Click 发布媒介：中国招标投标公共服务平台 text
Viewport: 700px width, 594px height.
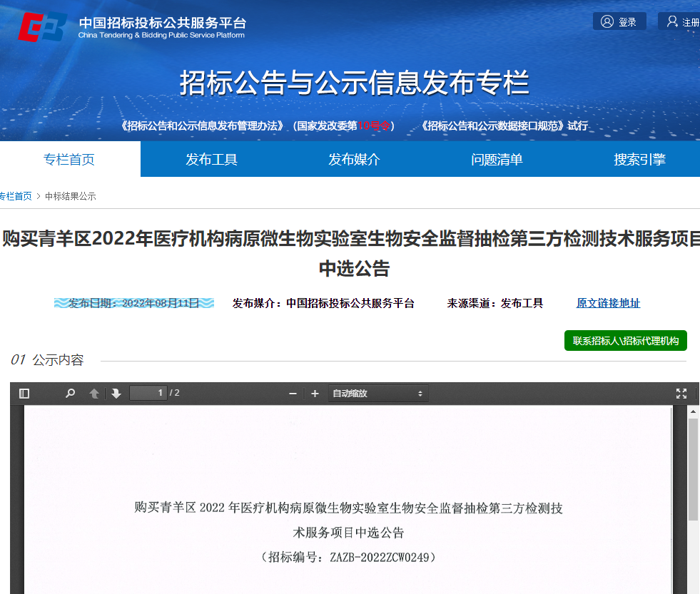324,304
